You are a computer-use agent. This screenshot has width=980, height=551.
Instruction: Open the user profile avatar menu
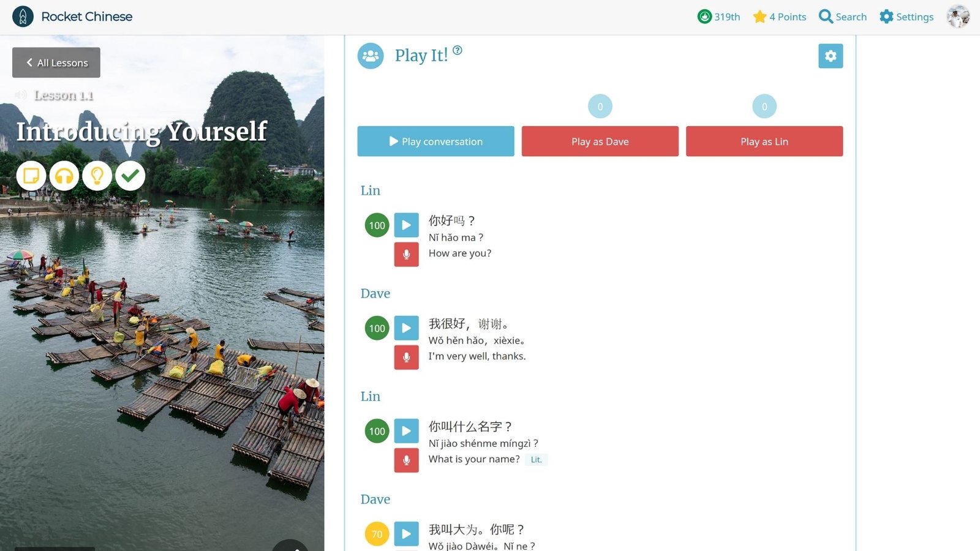point(958,17)
